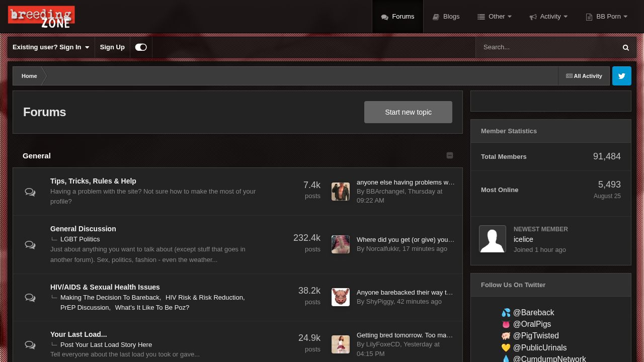Expand the Existing user Sign In dropdown
The height and width of the screenshot is (362, 644).
51,47
